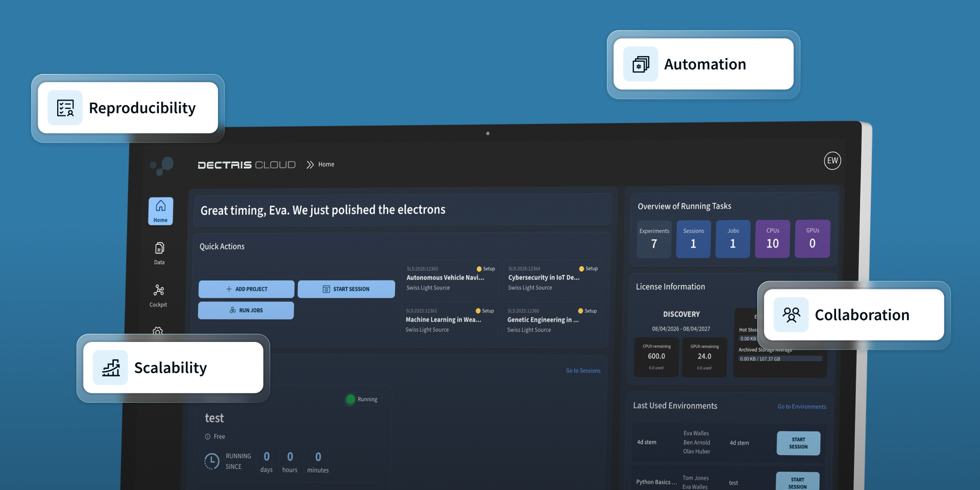
Task: Click the Setup status on Cybersecurity card
Action: (x=589, y=268)
